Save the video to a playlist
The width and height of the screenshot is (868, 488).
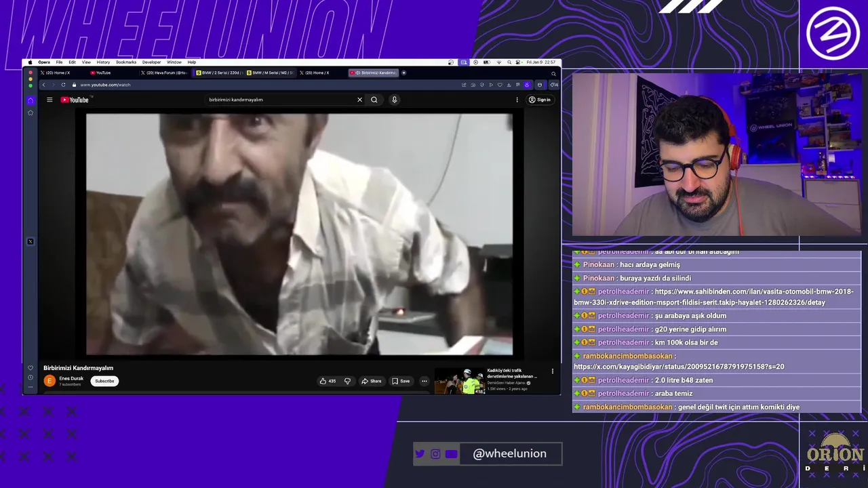coord(401,381)
